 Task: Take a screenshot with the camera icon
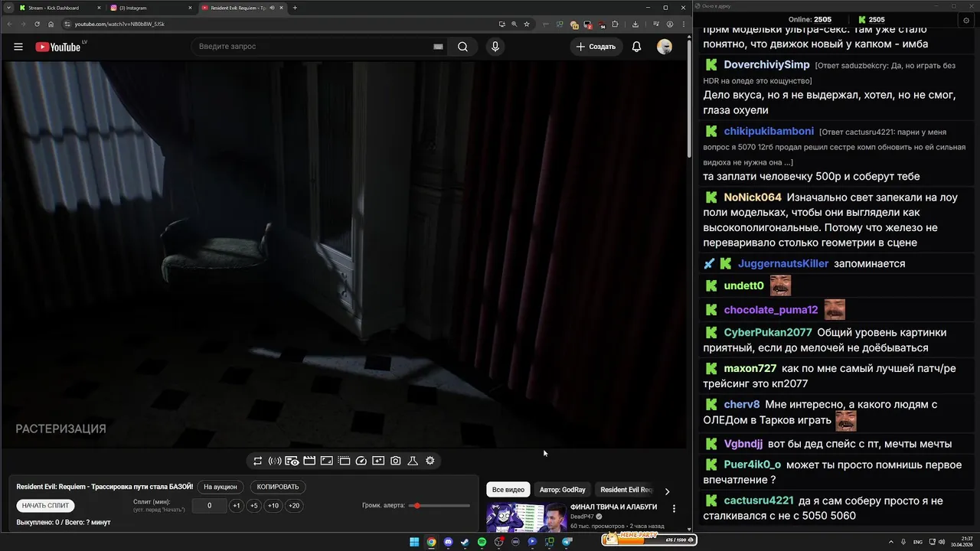(395, 461)
